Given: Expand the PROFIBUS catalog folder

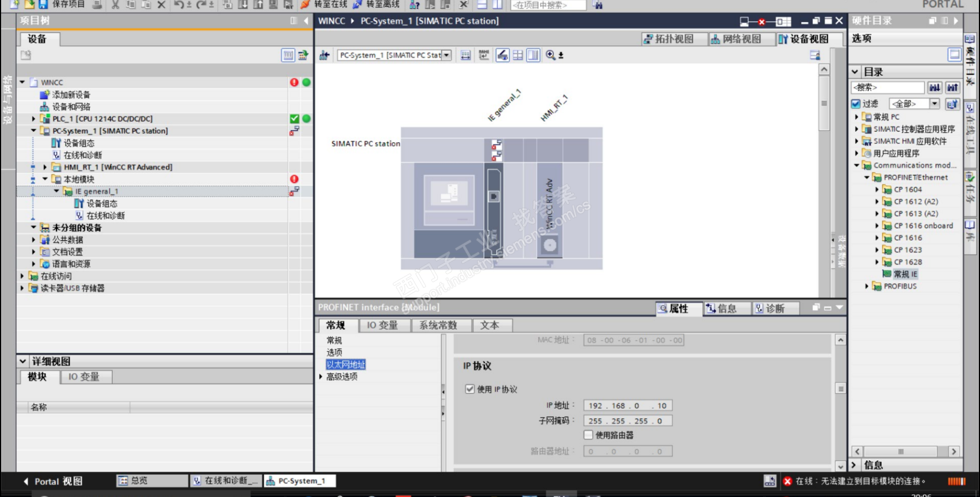Looking at the screenshot, I should [x=867, y=286].
